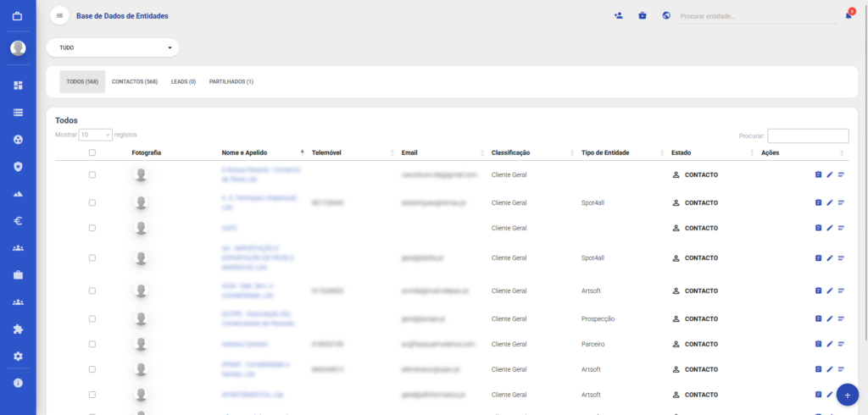Click the add person icon in header
This screenshot has width=868, height=415.
(619, 15)
